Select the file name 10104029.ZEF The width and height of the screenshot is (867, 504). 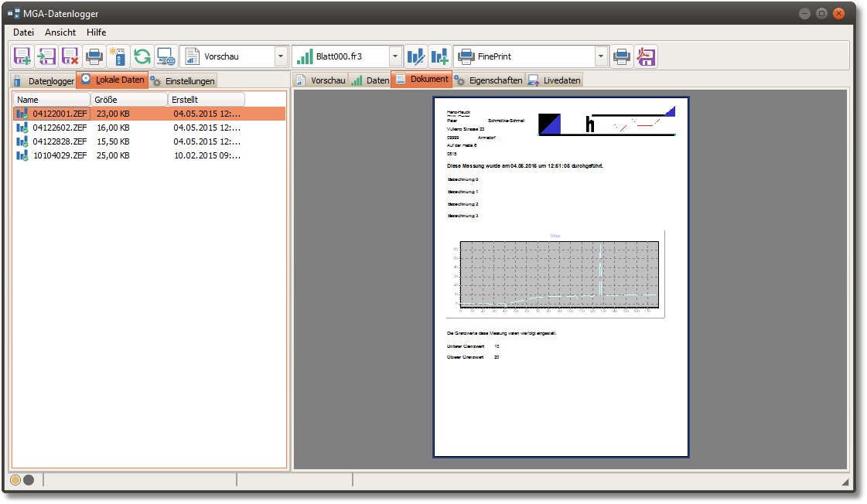[x=60, y=155]
